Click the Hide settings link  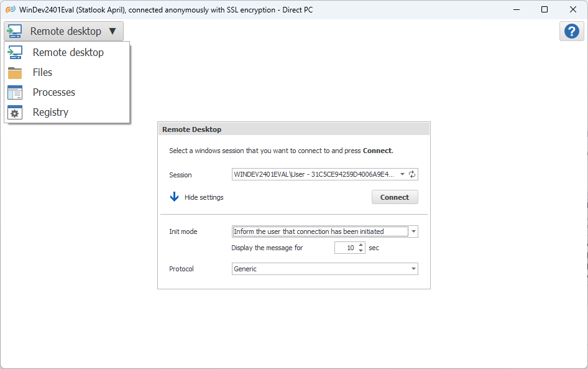204,197
